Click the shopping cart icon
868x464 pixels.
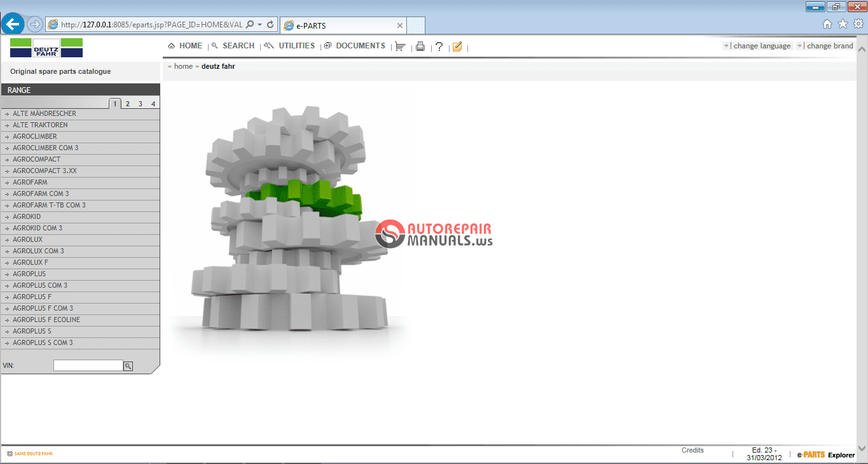coord(400,46)
